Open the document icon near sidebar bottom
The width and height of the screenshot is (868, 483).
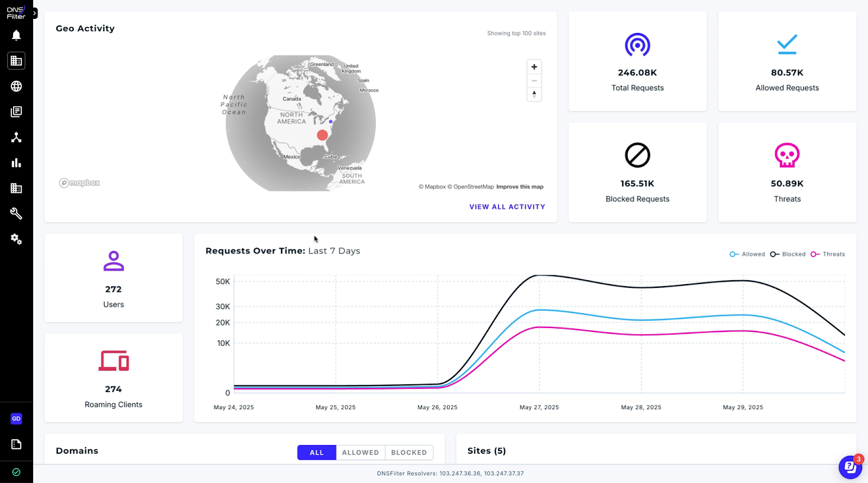coord(16,444)
